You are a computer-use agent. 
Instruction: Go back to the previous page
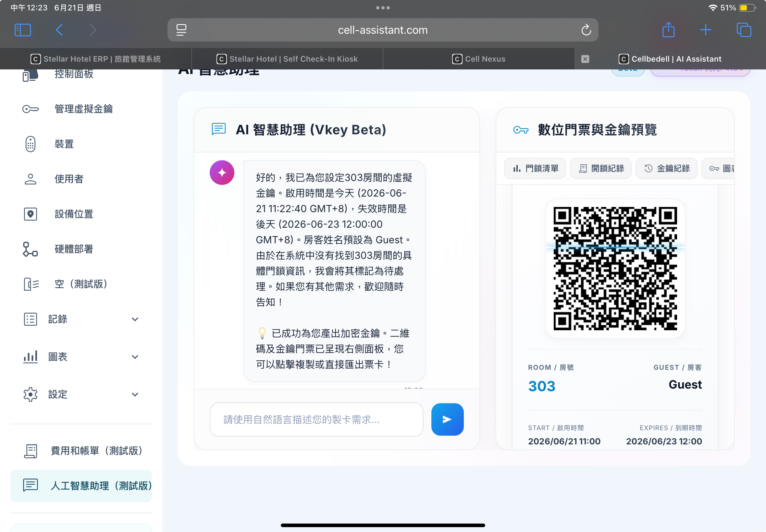[59, 30]
